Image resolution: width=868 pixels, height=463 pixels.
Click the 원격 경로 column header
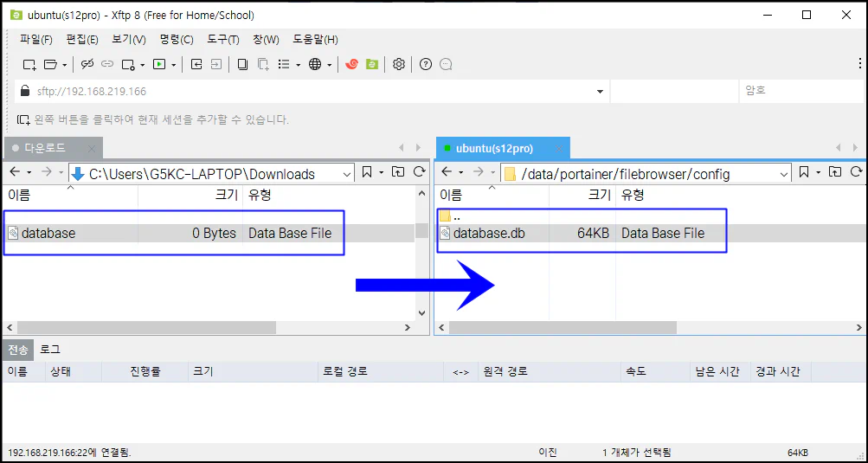(550, 372)
